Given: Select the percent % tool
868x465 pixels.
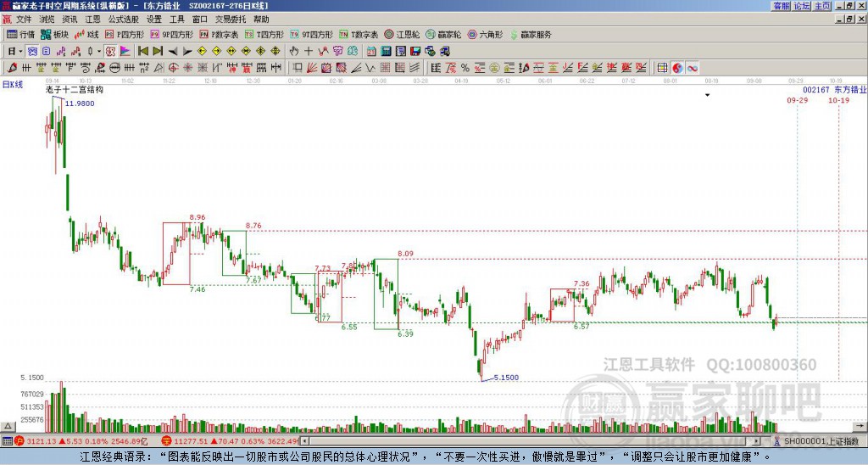Looking at the screenshot, I should (465, 68).
